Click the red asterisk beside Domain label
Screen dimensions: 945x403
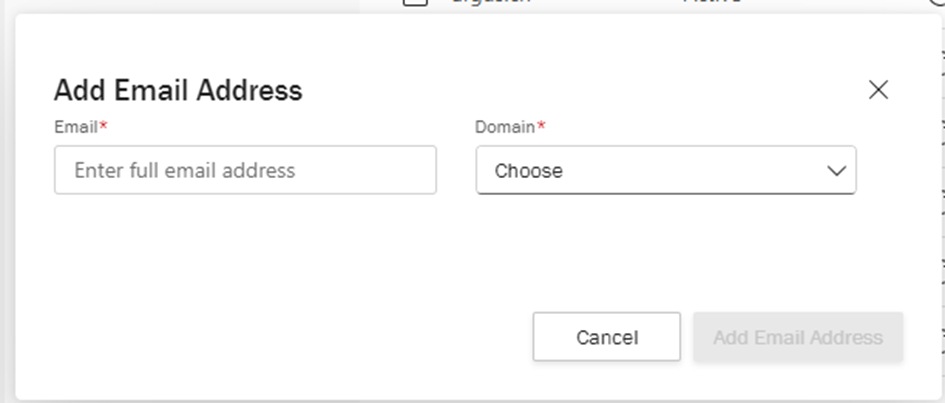(x=542, y=127)
